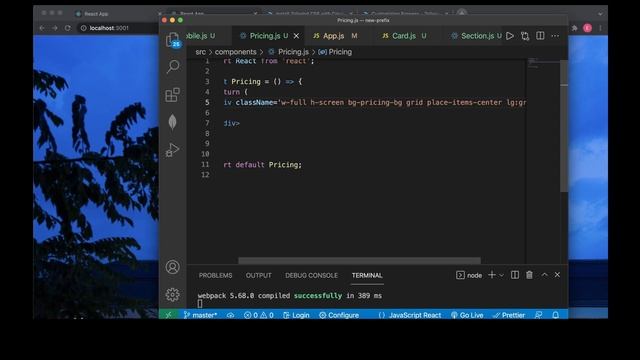This screenshot has width=640, height=360.
Task: Click the src breadcrumb
Action: coord(200,52)
